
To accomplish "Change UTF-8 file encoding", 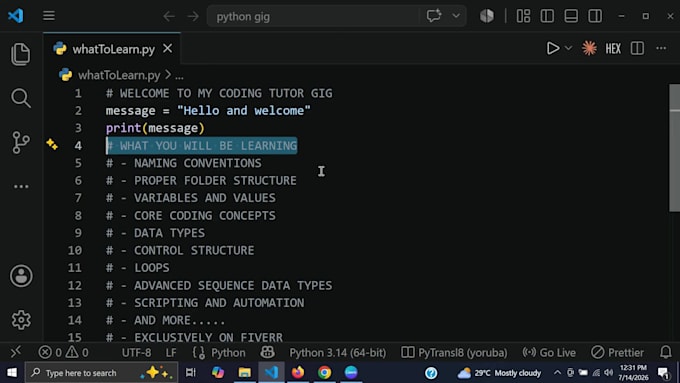I will click(x=137, y=353).
